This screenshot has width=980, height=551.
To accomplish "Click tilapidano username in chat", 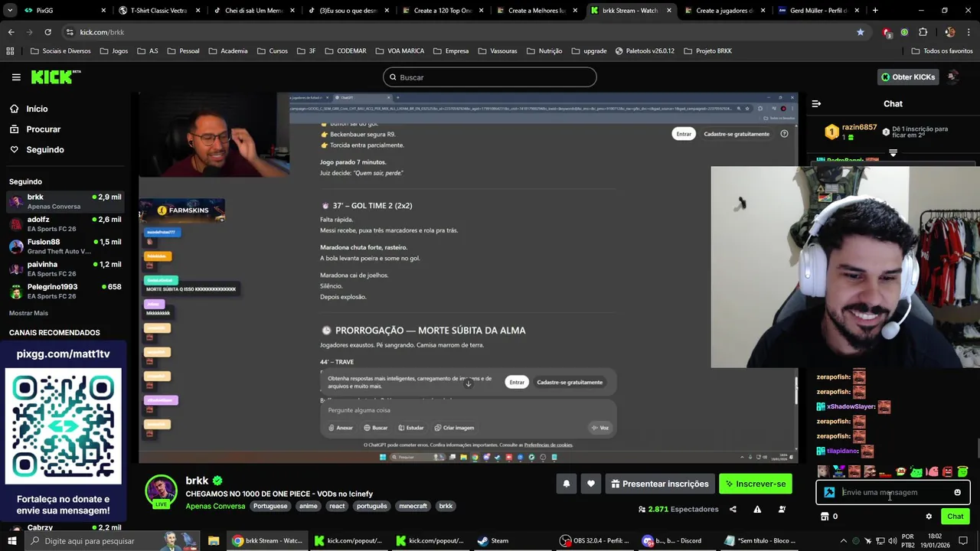I will click(x=843, y=452).
